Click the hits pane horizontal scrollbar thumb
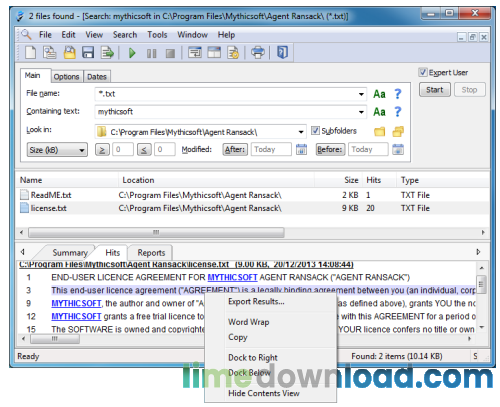500x407 pixels. (x=55, y=339)
